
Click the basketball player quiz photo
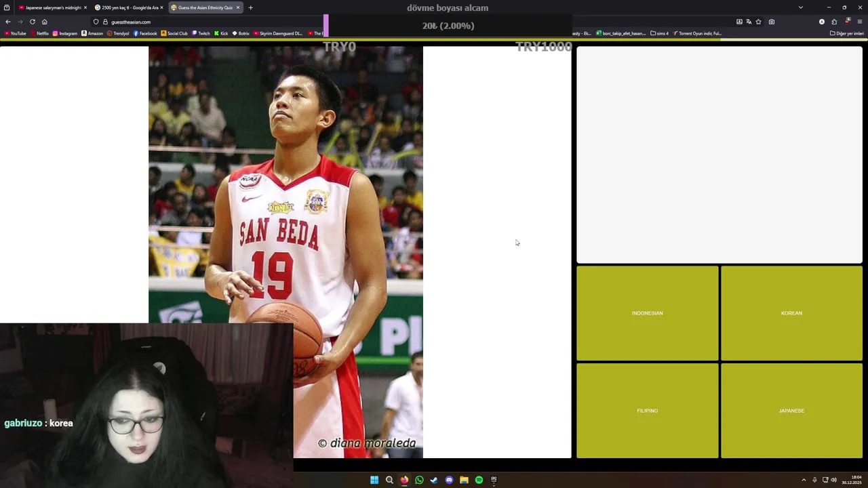click(x=285, y=252)
